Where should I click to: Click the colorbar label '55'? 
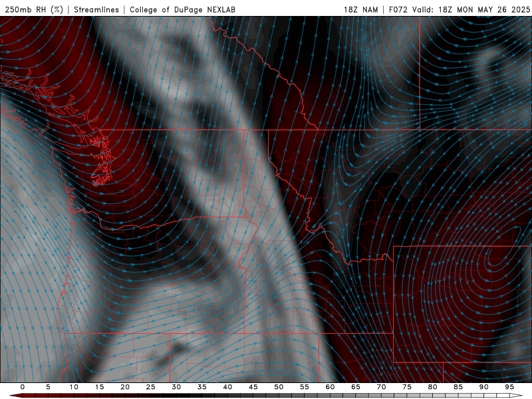[305, 387]
